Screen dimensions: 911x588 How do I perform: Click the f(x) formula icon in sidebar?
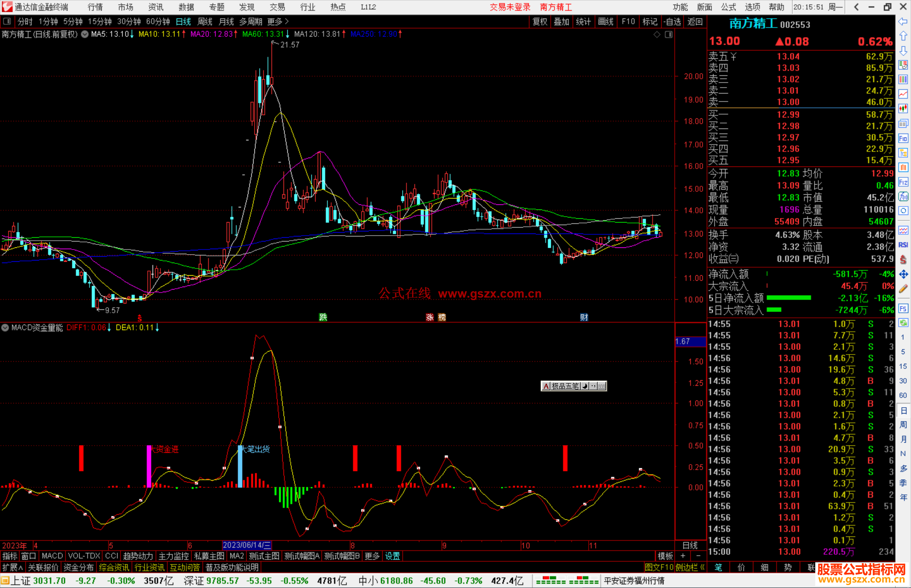(903, 196)
